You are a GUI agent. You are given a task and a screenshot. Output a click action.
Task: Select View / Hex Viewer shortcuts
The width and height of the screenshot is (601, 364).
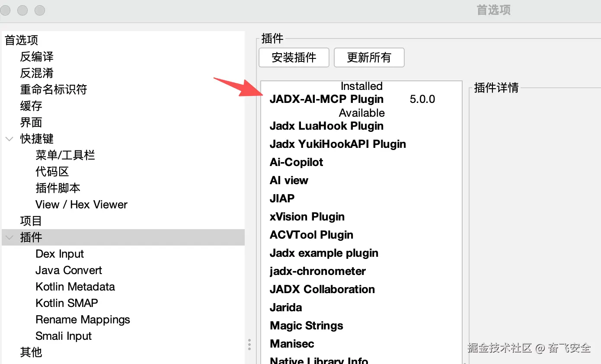click(x=81, y=204)
